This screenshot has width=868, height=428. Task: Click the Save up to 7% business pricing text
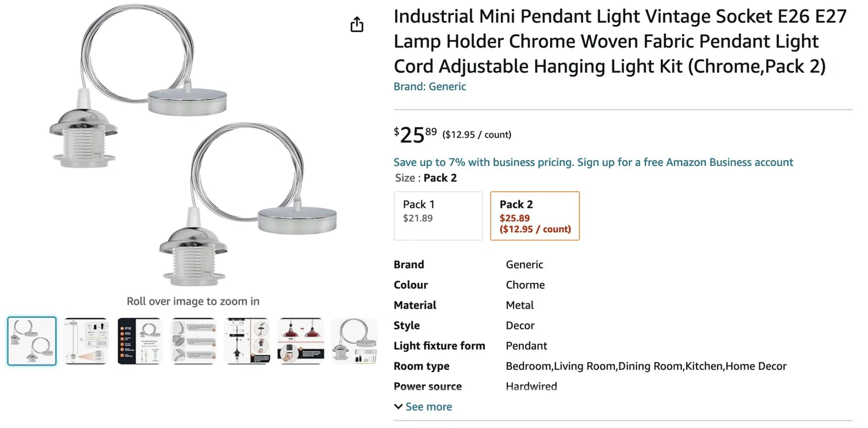[x=483, y=162]
